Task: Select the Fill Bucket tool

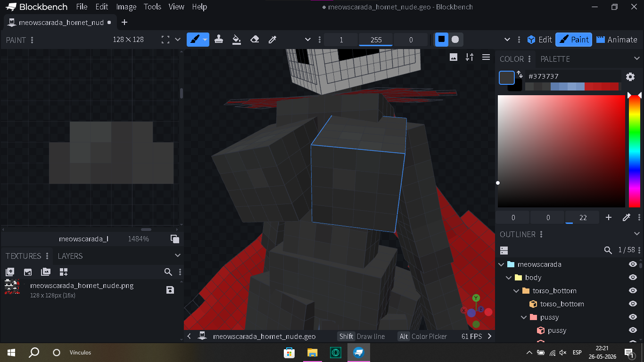Action: point(237,40)
